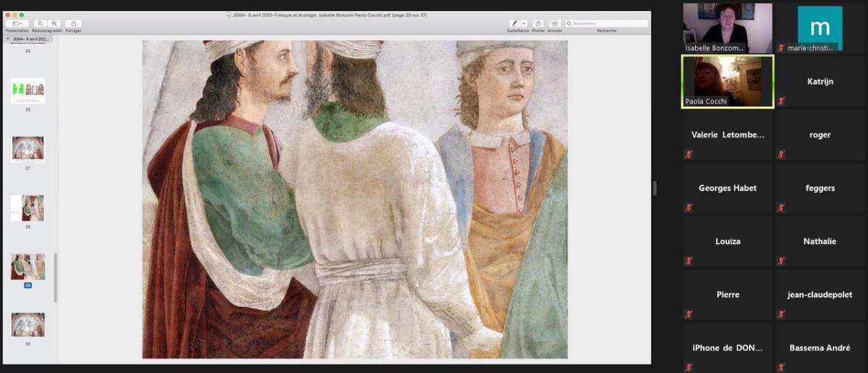The height and width of the screenshot is (373, 868).
Task: Click the roger participant tile
Action: (x=820, y=134)
